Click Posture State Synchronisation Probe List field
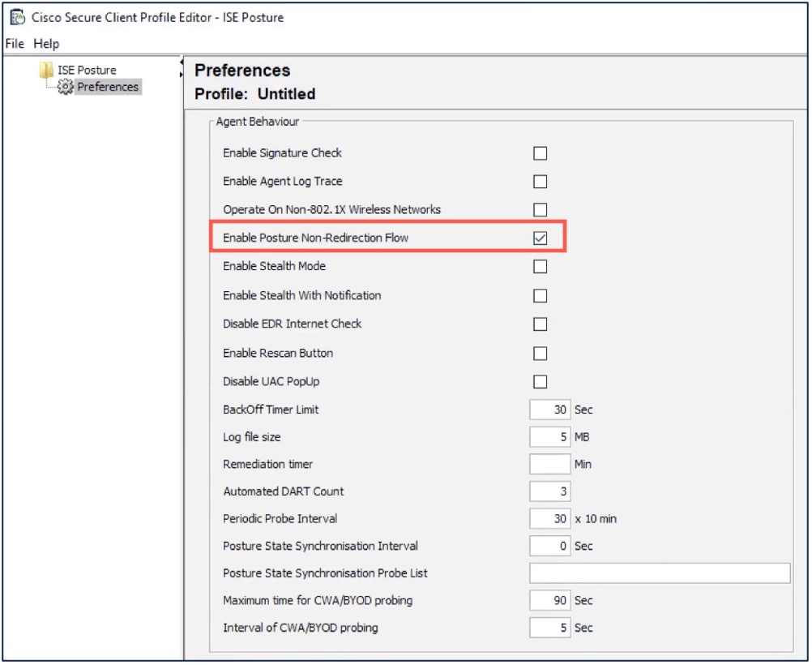812x665 pixels. pos(660,573)
